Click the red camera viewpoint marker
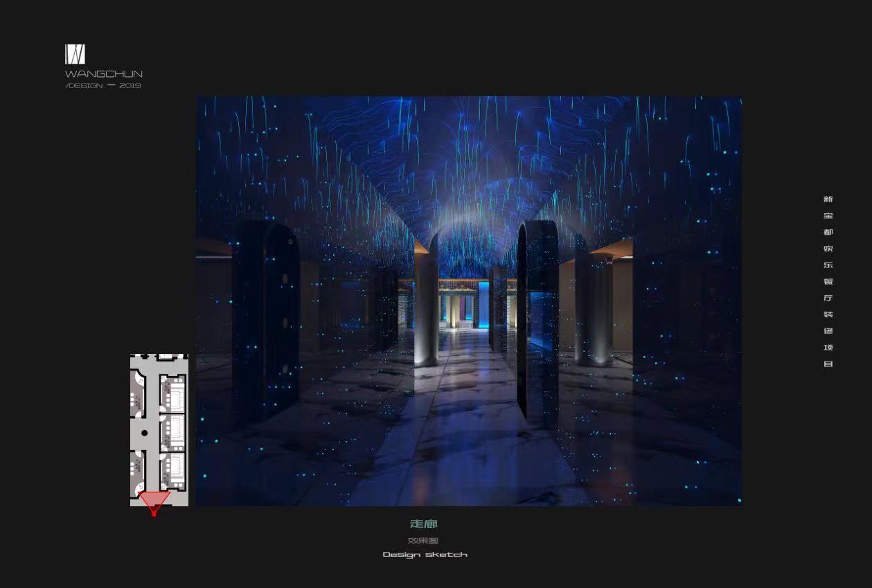 click(154, 501)
